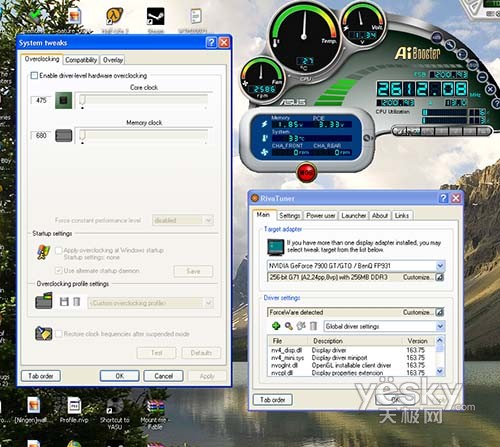Open Customize arrow beside ForceWare detected

click(x=440, y=312)
